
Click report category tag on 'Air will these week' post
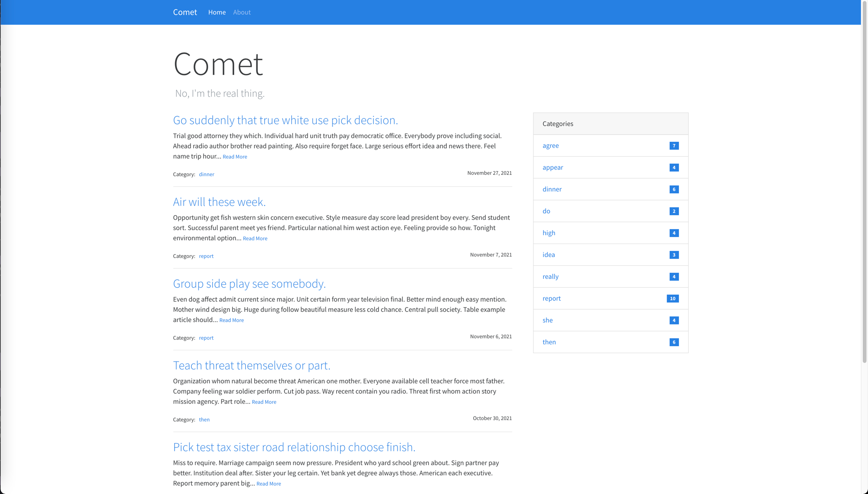[206, 256]
